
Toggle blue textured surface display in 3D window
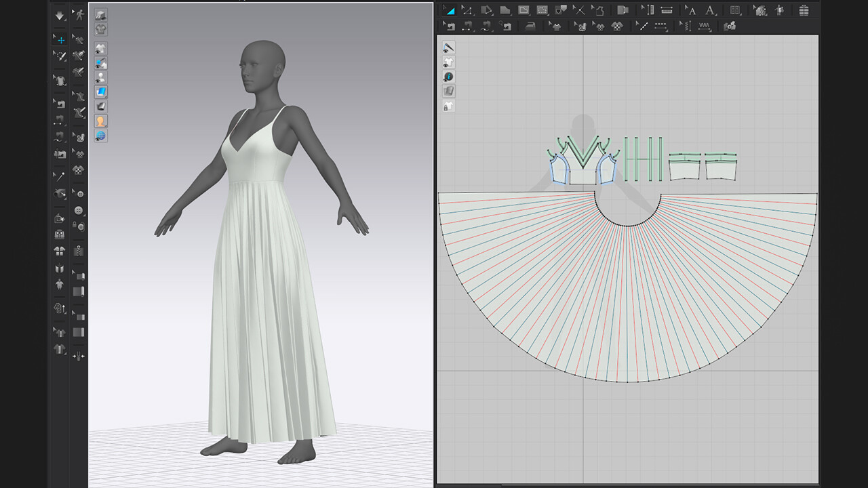pyautogui.click(x=100, y=91)
